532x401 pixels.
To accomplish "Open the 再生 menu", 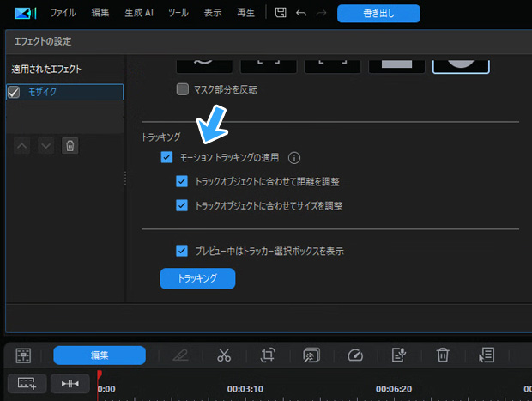I will coord(246,13).
